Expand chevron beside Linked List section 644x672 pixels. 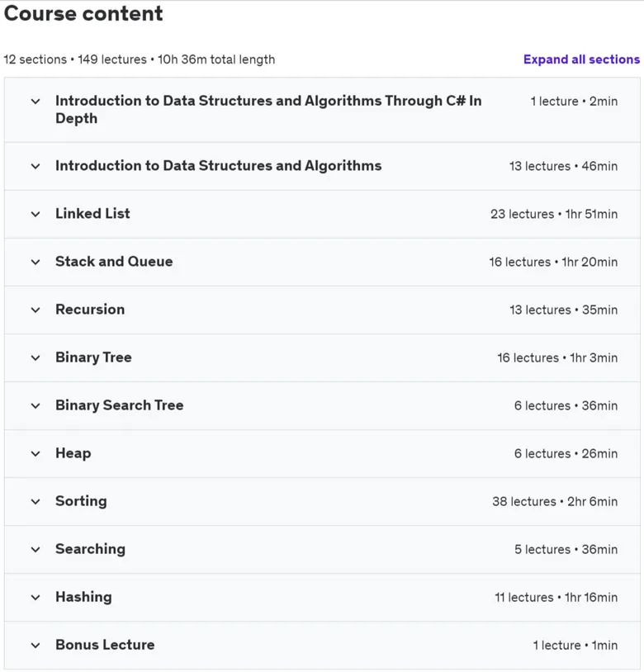click(36, 215)
